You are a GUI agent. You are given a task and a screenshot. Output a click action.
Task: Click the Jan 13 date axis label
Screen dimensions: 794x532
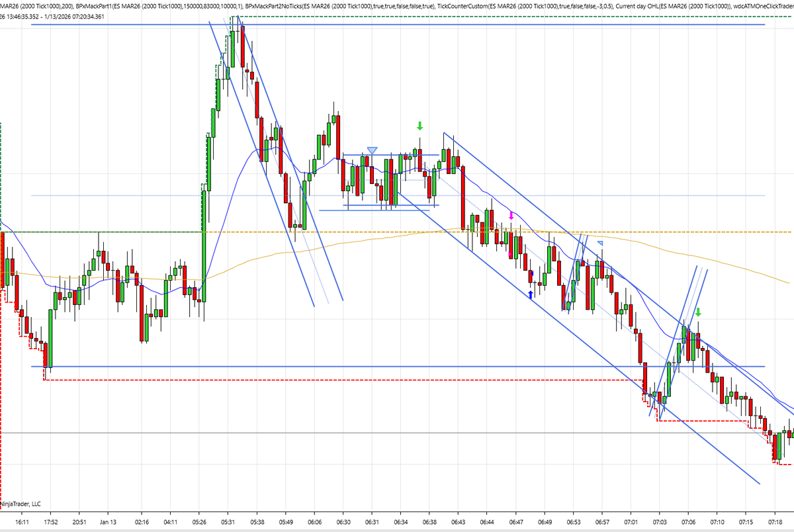(x=107, y=522)
